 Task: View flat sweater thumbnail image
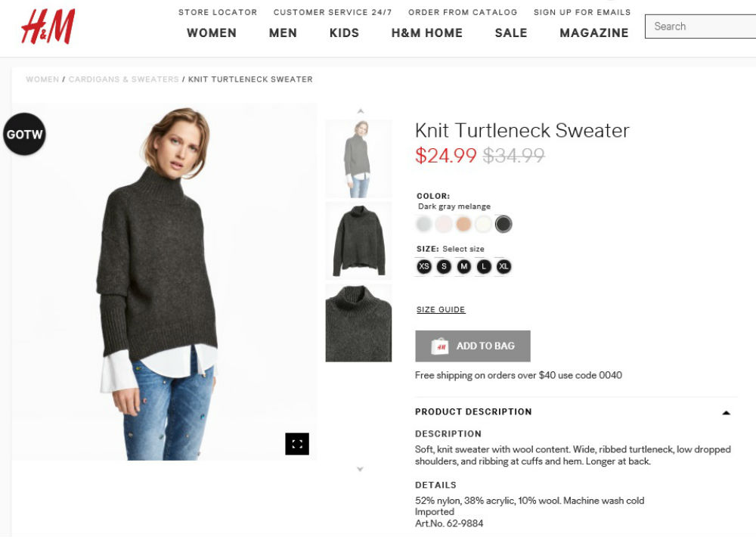358,241
